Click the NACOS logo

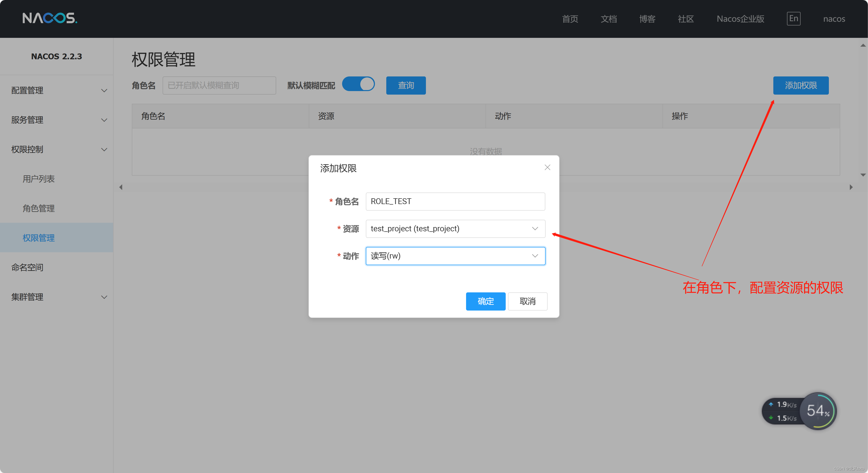50,18
